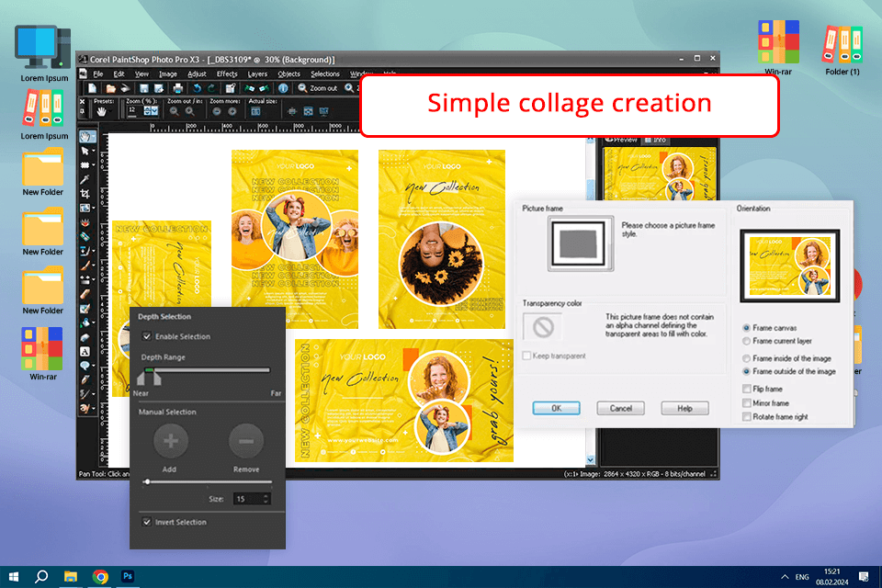
Task: Click Zoom out in the standard toolbar
Action: pos(317,88)
